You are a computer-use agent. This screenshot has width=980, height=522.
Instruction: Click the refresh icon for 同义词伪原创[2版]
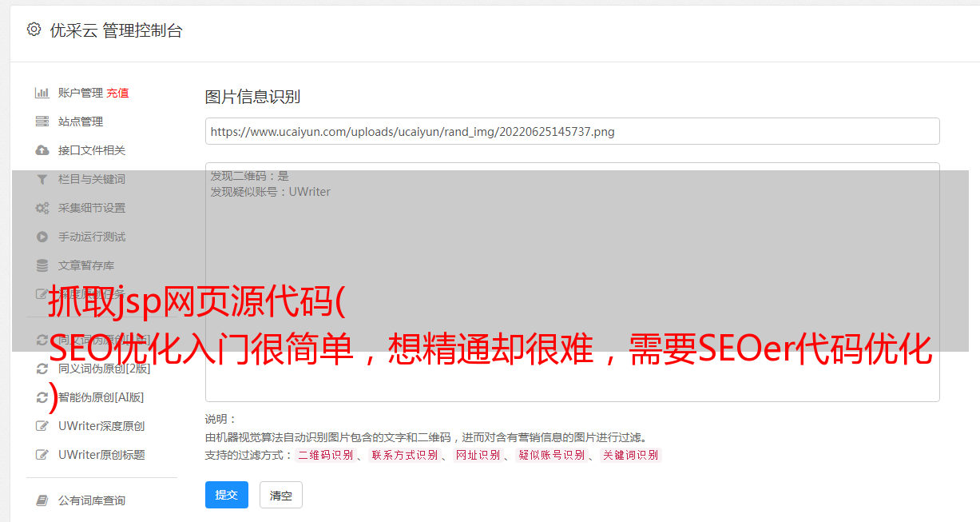point(42,369)
